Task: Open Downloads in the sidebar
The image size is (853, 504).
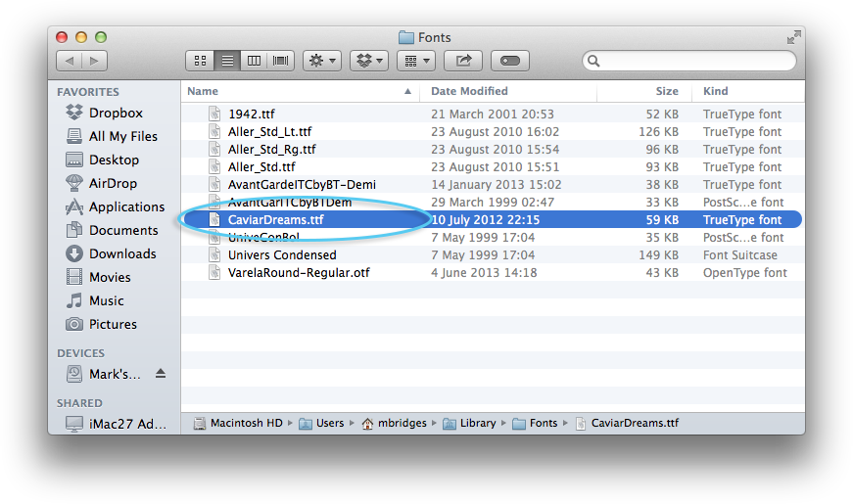Action: [111, 253]
